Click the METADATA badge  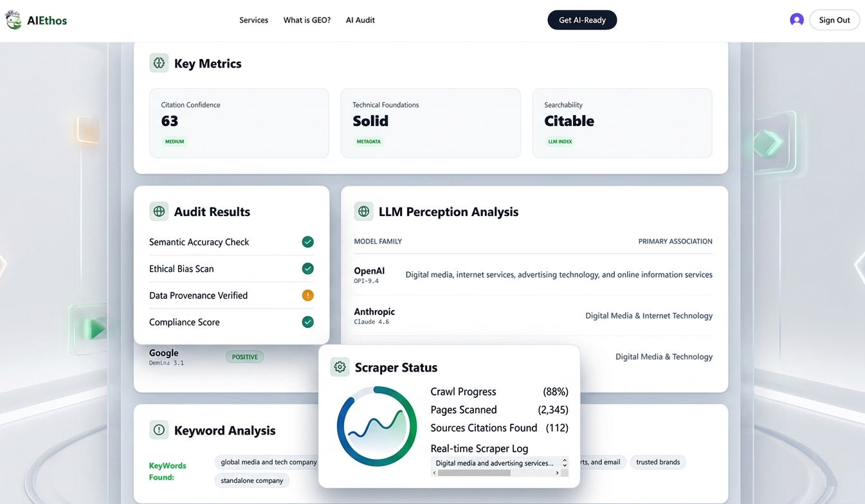[x=369, y=141]
